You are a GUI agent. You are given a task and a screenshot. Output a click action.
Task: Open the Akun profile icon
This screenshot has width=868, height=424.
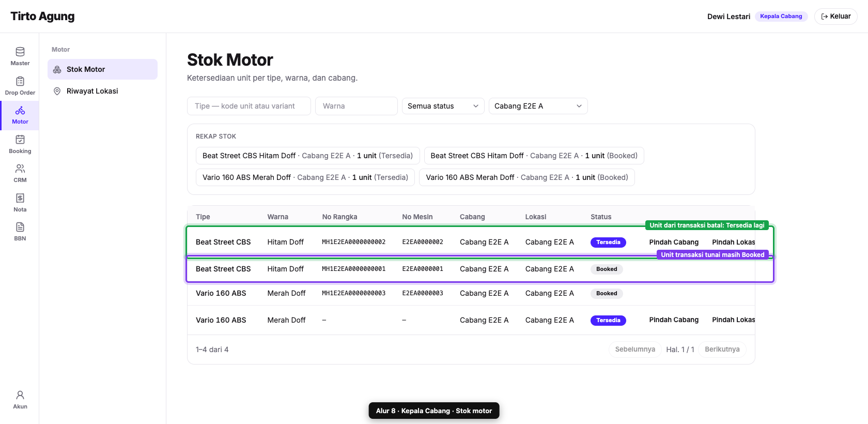click(20, 395)
